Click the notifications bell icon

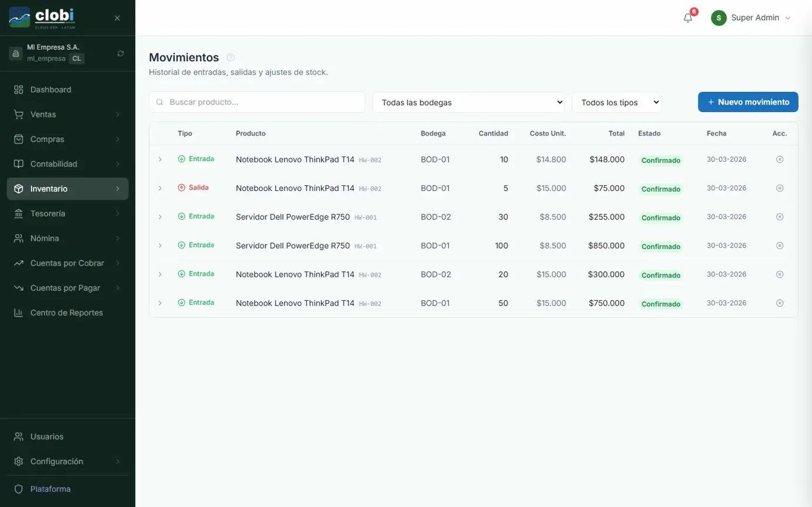tap(687, 18)
